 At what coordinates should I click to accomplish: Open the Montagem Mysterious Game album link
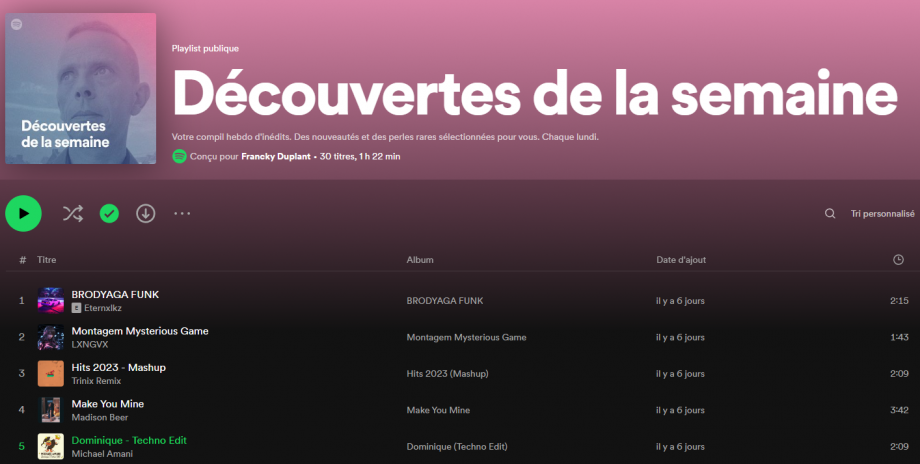tap(466, 337)
